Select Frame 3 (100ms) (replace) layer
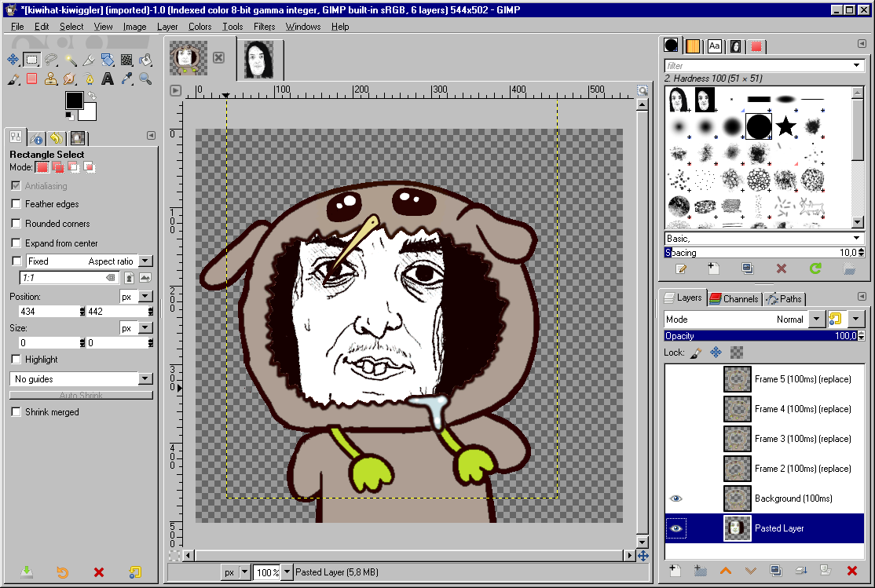The image size is (875, 588). 764,439
